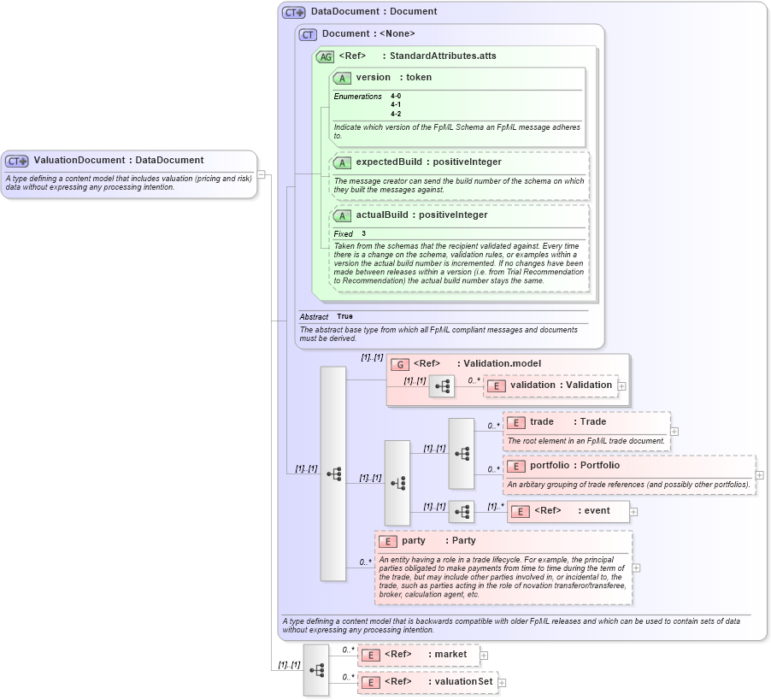Select the E icon for party : Party
771x700 pixels.
[x=387, y=540]
